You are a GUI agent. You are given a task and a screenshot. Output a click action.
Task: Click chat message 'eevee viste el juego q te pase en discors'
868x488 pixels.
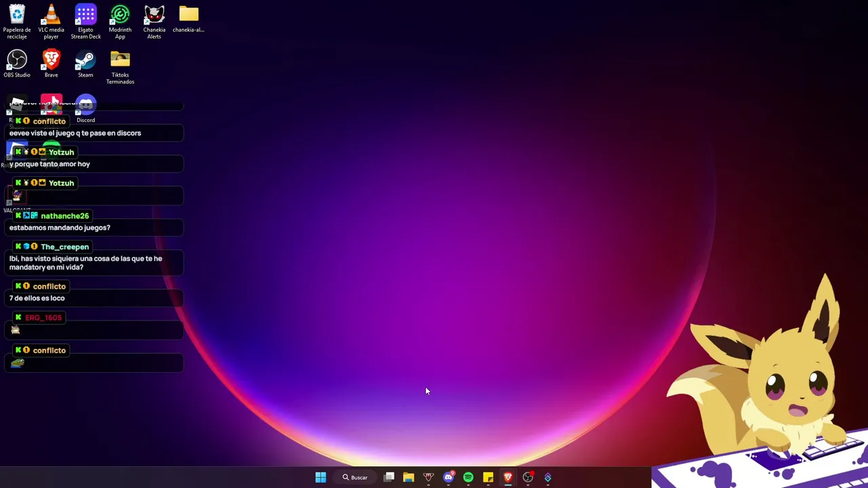click(x=75, y=133)
